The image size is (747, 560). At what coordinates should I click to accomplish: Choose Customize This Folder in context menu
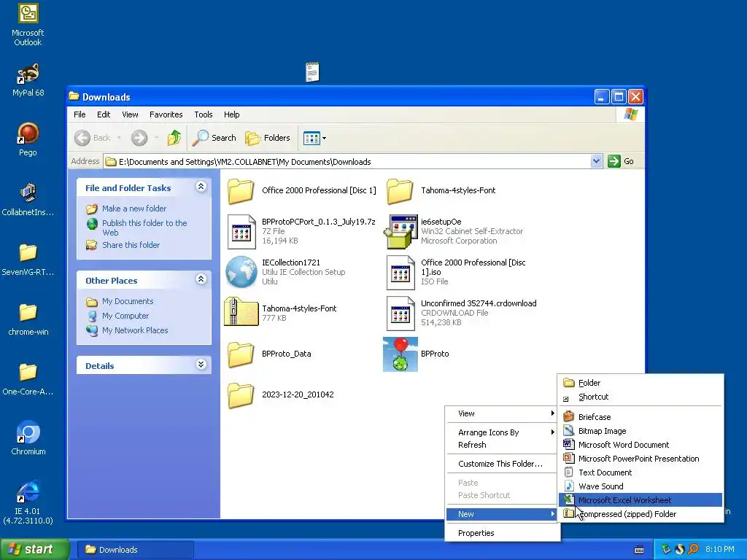coord(503,464)
